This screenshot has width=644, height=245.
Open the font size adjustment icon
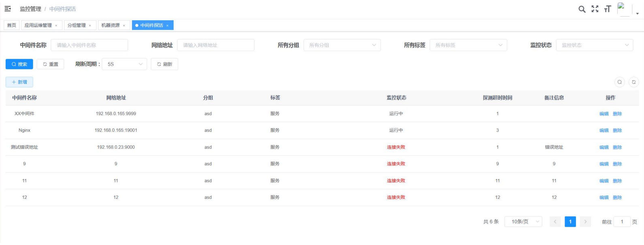pyautogui.click(x=607, y=9)
